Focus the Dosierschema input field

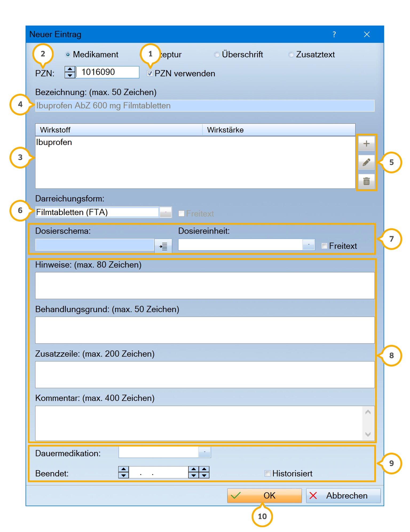pyautogui.click(x=95, y=245)
